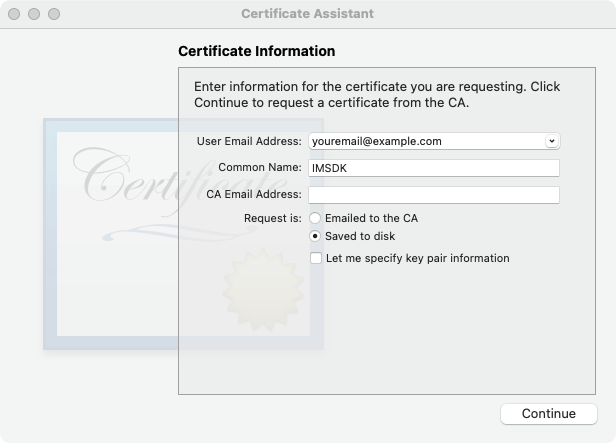Click the Common Name label
Viewport: 616px width, 443px height.
[260, 167]
